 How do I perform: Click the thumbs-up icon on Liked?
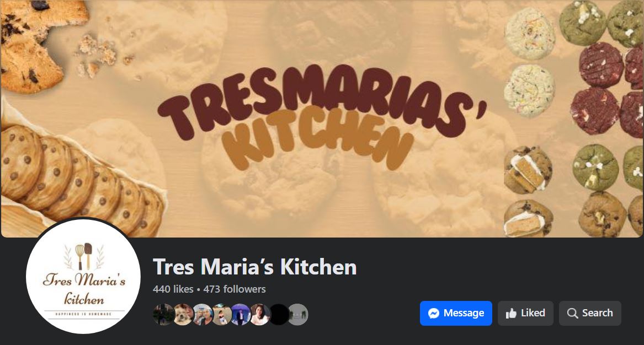(511, 314)
